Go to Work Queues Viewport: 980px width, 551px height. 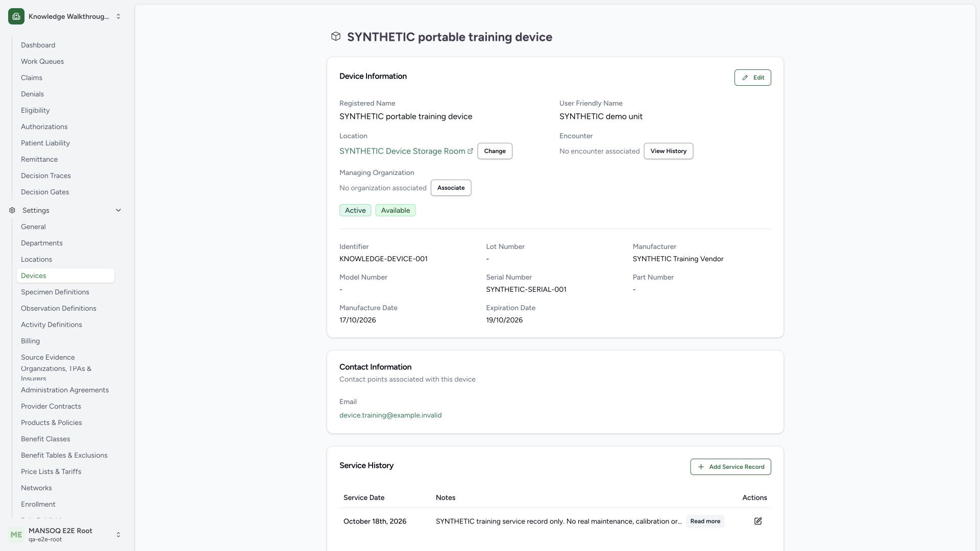coord(65,61)
